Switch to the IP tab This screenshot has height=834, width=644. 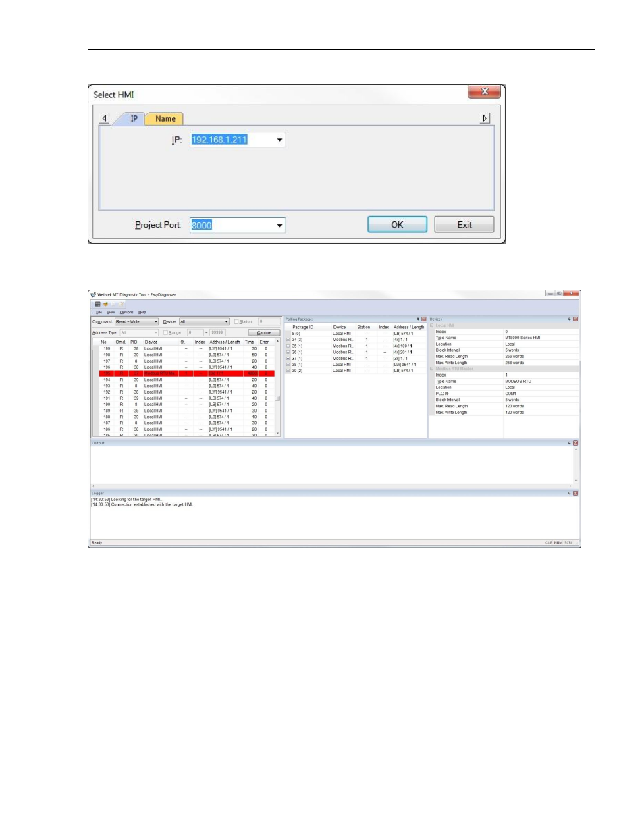[x=134, y=119]
